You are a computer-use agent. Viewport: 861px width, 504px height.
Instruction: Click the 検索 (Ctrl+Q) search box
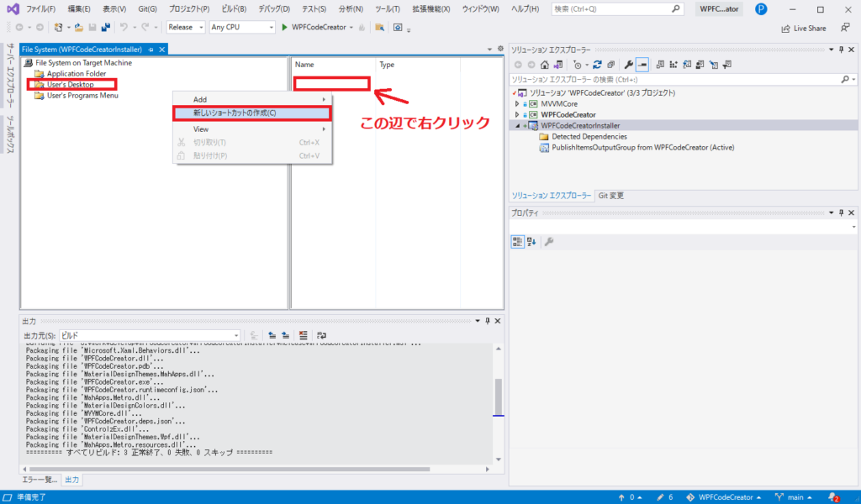617,8
